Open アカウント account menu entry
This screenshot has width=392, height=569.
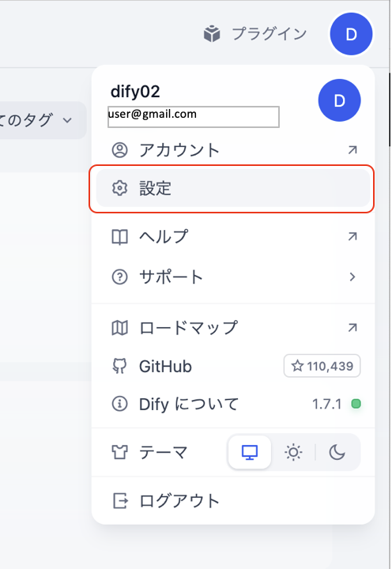point(233,150)
